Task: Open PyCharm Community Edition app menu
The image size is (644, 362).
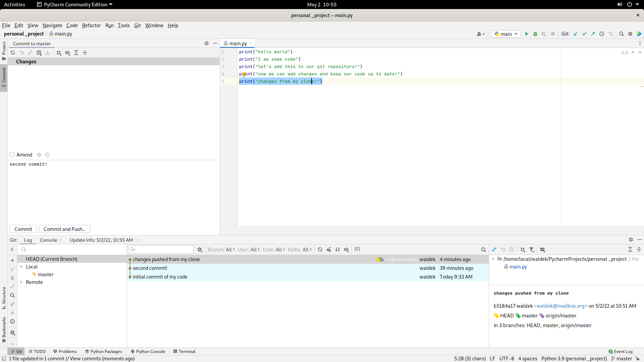Action: pyautogui.click(x=74, y=4)
